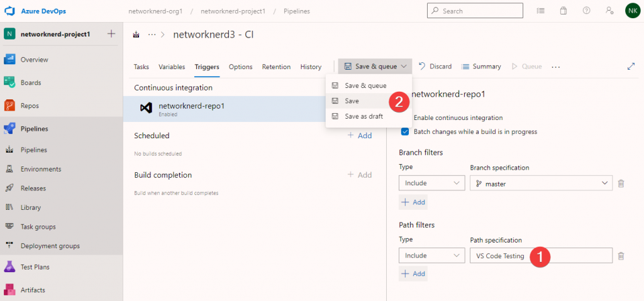Click the pipeline icon in breadcrumb header

[x=136, y=35]
